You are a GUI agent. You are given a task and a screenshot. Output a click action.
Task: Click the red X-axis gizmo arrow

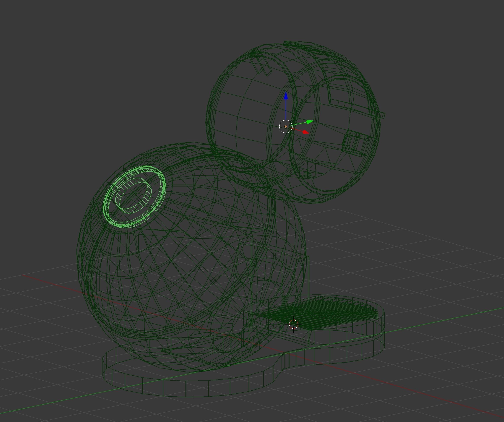click(305, 132)
